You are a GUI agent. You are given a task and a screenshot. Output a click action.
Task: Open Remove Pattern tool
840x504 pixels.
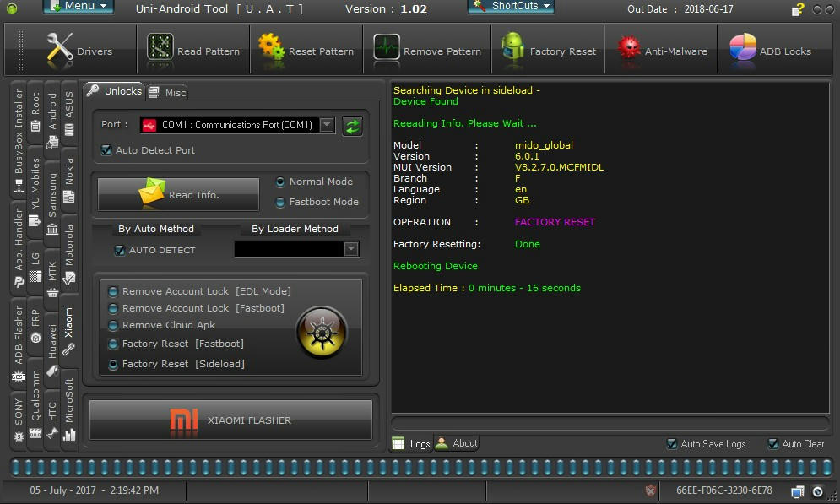pyautogui.click(x=427, y=51)
